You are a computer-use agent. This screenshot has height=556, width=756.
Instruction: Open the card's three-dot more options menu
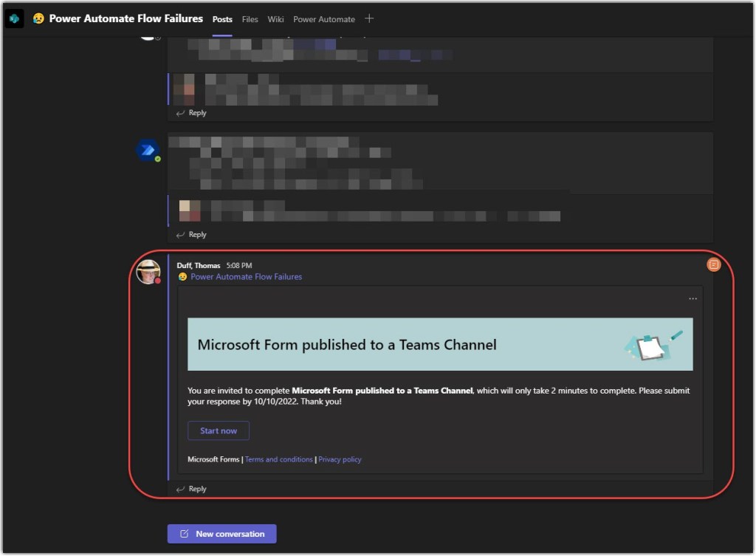(x=692, y=299)
